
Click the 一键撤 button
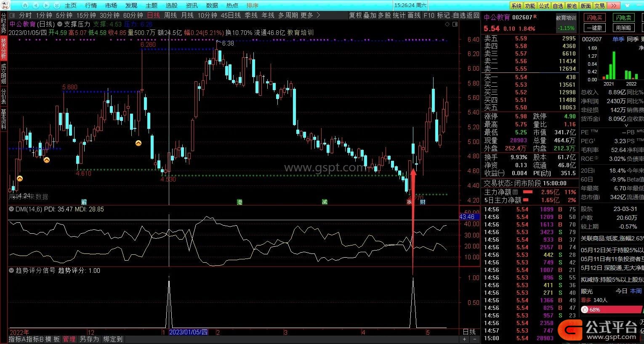pyautogui.click(x=594, y=28)
